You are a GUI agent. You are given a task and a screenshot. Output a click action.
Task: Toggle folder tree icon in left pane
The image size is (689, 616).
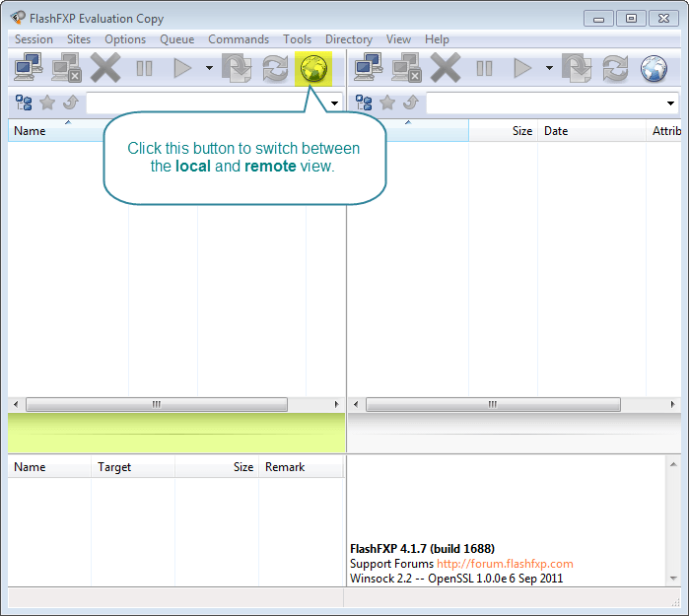[x=24, y=103]
